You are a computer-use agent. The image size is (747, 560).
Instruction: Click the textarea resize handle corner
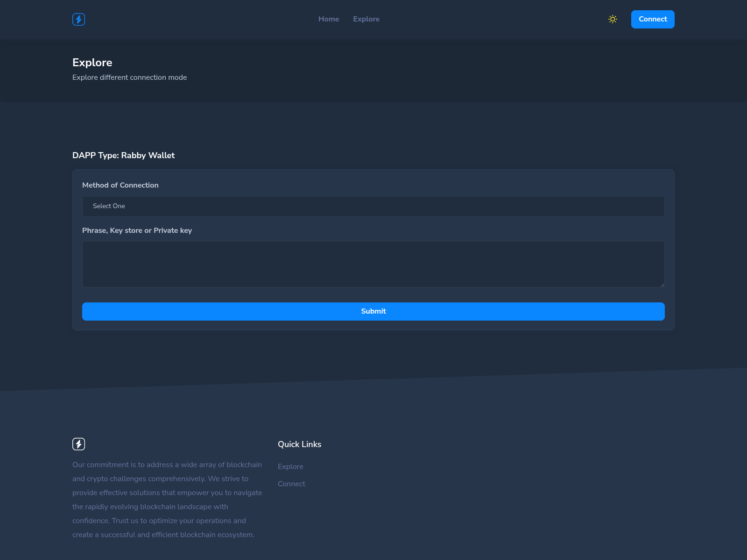(x=662, y=285)
